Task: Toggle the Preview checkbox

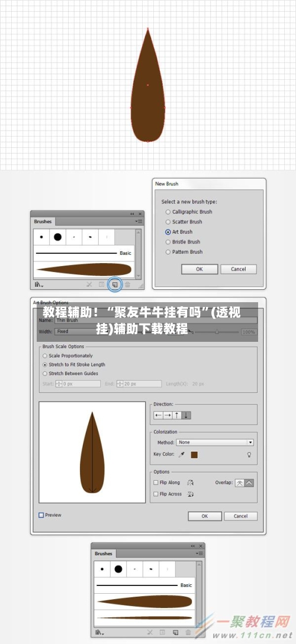Action: (x=41, y=515)
